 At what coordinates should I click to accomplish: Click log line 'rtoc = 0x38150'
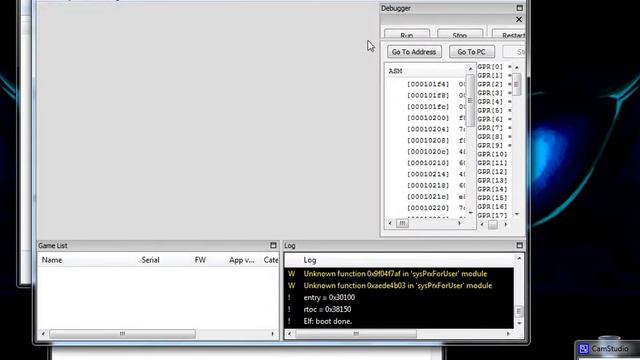coord(327,309)
